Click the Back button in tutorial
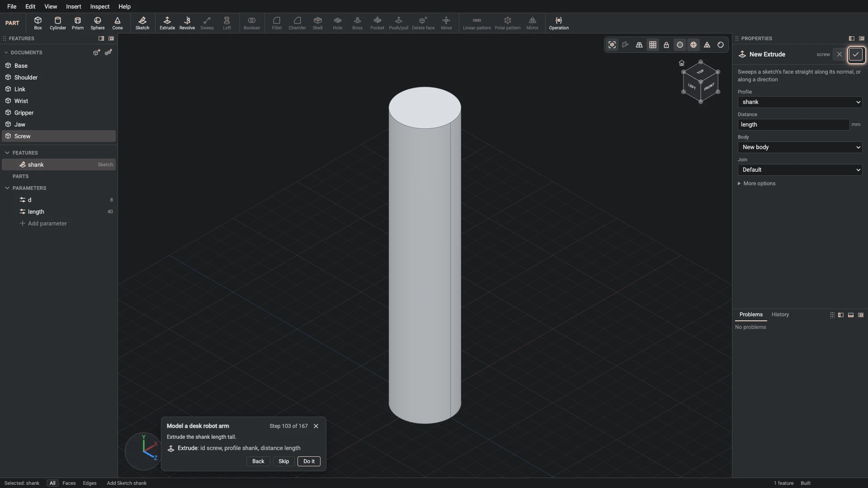 point(258,461)
